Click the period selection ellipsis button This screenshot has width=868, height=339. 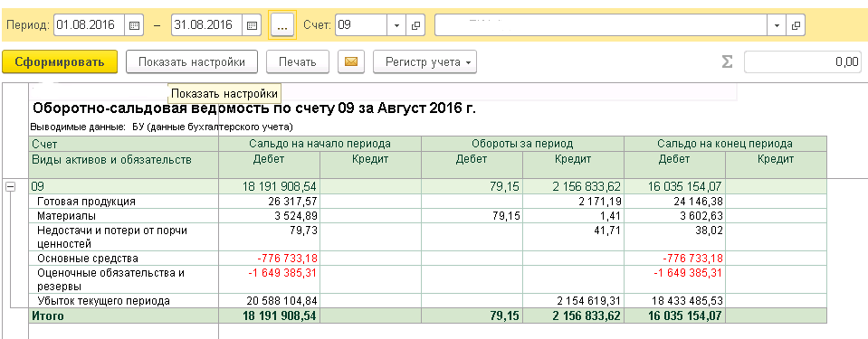[282, 25]
